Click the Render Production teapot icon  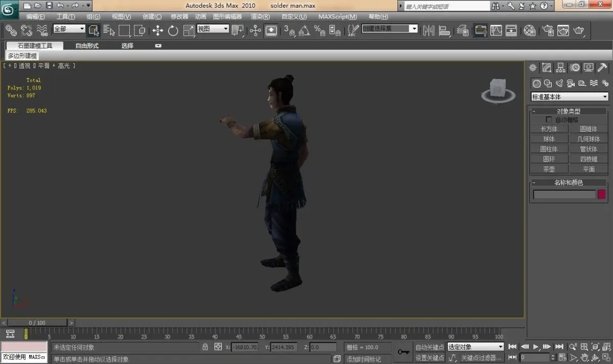coord(579,30)
